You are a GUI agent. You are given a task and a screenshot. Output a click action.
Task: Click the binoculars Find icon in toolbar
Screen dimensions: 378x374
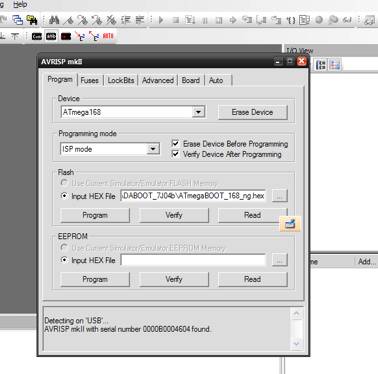(x=54, y=20)
